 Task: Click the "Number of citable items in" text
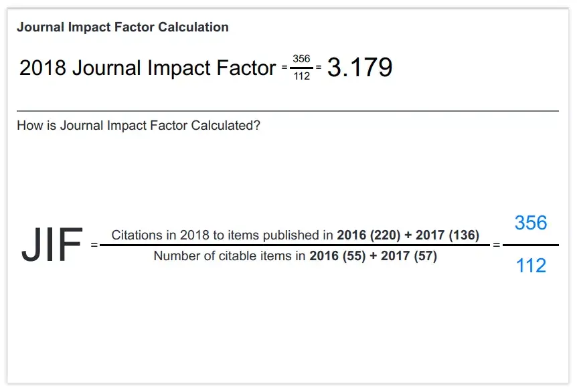[x=230, y=256]
